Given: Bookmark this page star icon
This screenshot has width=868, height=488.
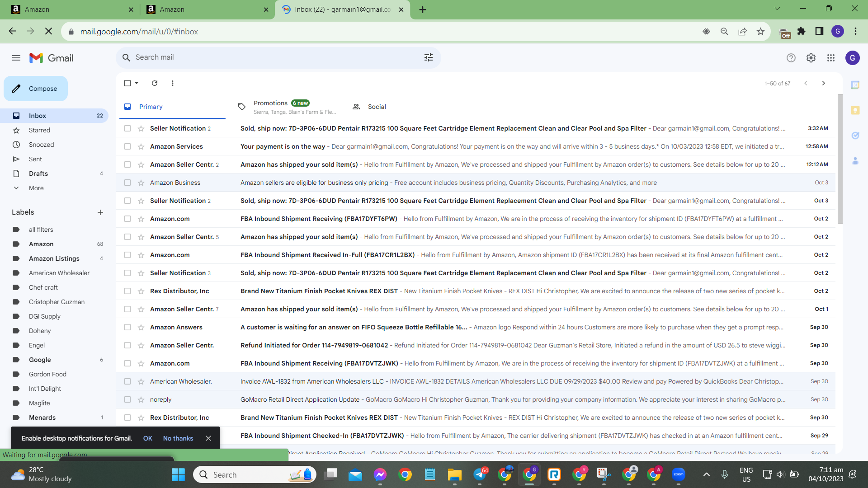Looking at the screenshot, I should tap(761, 32).
